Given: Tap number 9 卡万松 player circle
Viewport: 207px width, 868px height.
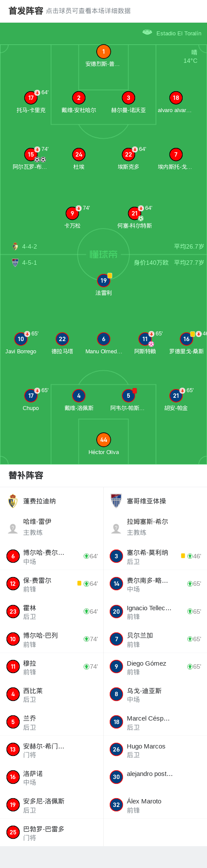Looking at the screenshot, I should 72,213.
